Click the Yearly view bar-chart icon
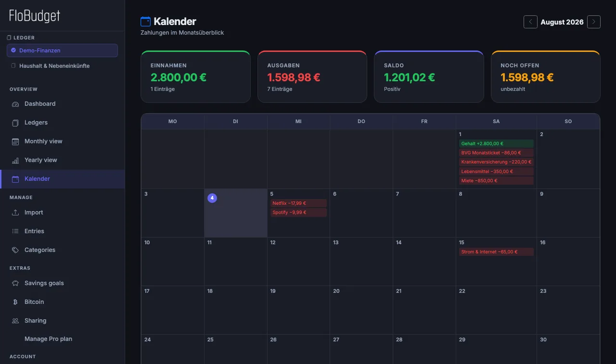The image size is (616, 364). pyautogui.click(x=15, y=160)
